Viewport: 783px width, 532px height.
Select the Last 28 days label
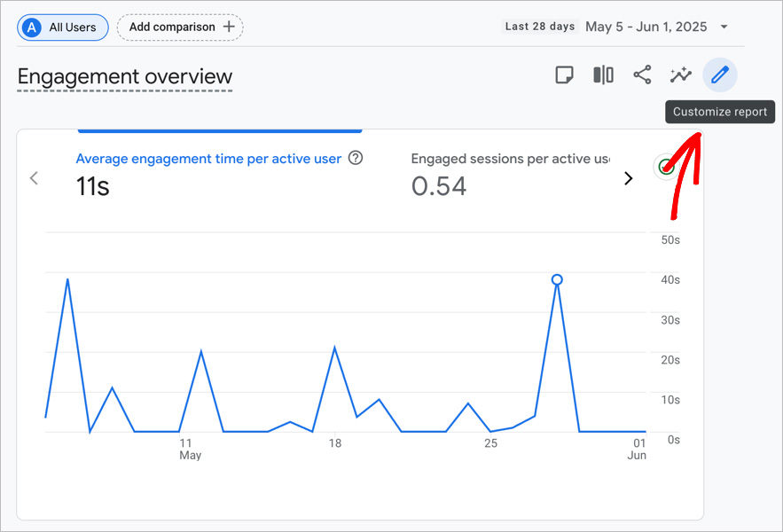pyautogui.click(x=540, y=27)
